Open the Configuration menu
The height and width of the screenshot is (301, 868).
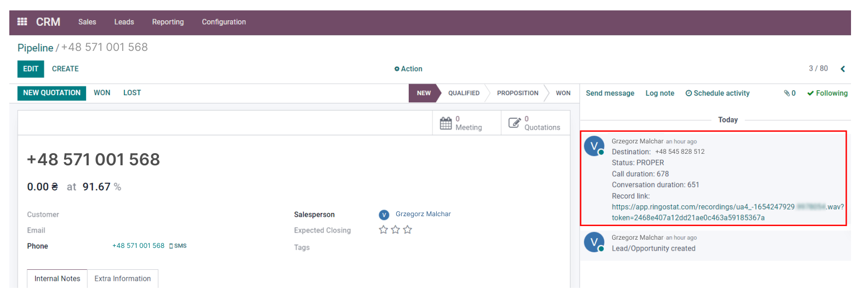[x=224, y=22]
